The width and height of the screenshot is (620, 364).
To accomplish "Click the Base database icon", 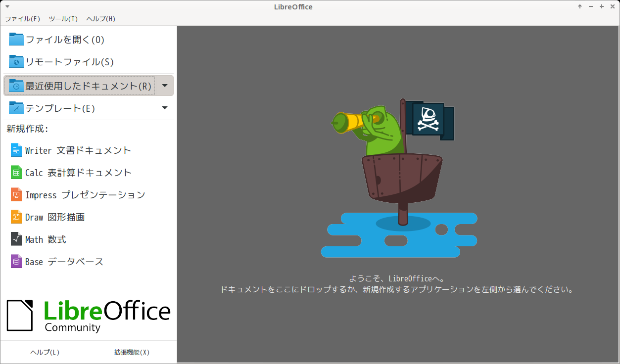I will [x=16, y=261].
